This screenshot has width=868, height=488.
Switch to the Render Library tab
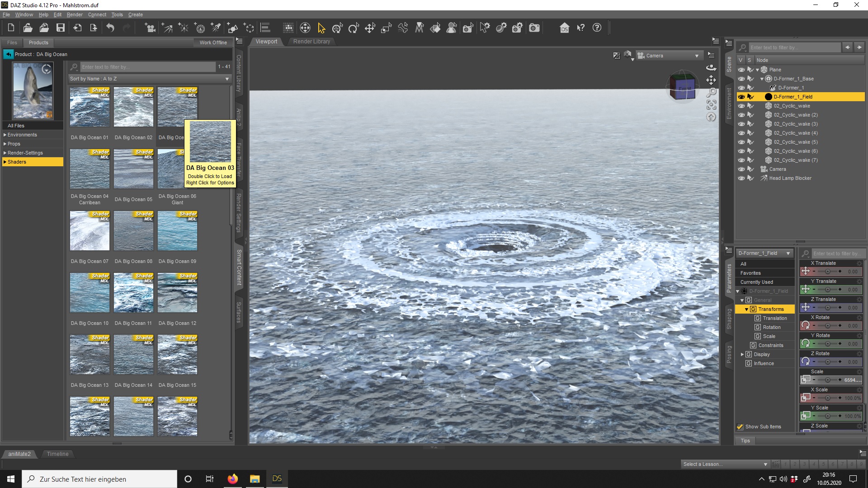(311, 42)
